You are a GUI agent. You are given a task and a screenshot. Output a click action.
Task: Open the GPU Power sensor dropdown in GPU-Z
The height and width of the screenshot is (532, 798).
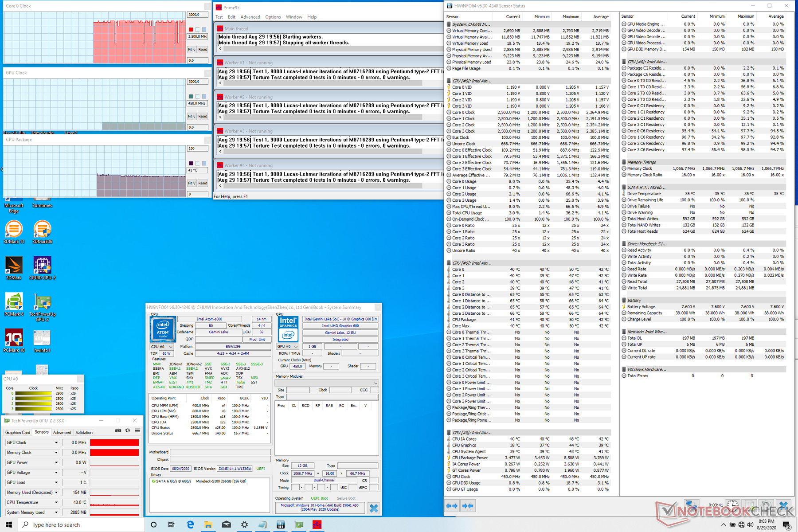[56, 462]
